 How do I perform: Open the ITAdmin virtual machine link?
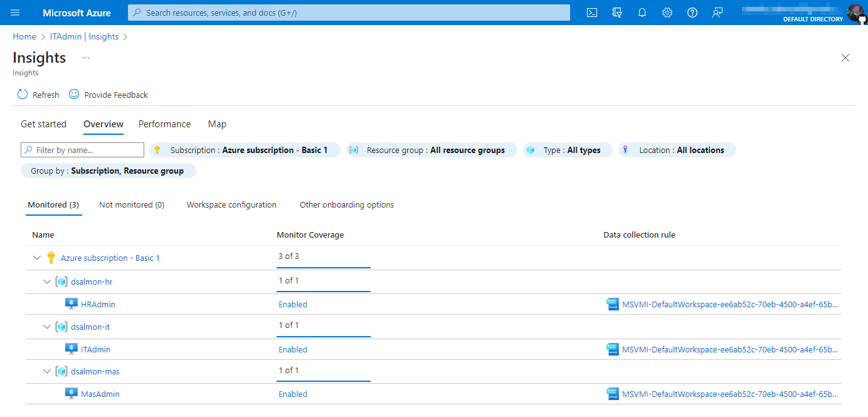click(x=95, y=349)
